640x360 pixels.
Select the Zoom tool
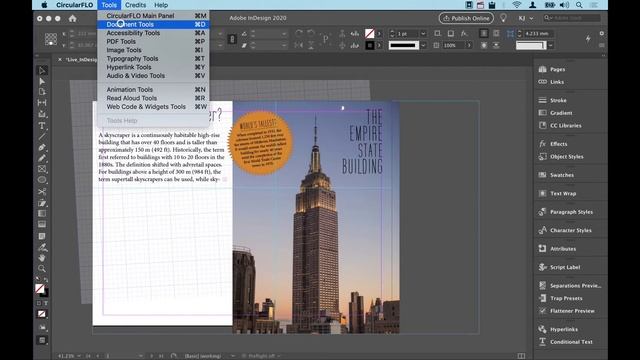pos(42,269)
